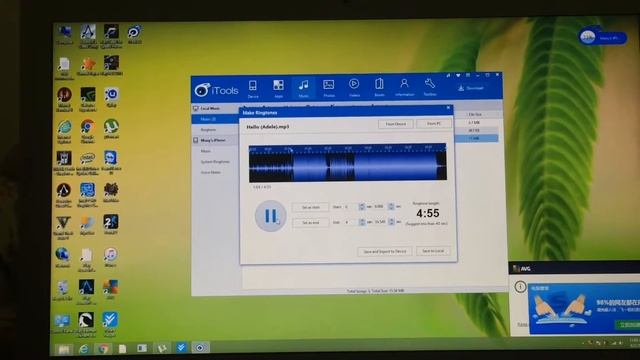The height and width of the screenshot is (360, 640).
Task: Click the Save to Local button
Action: [433, 251]
